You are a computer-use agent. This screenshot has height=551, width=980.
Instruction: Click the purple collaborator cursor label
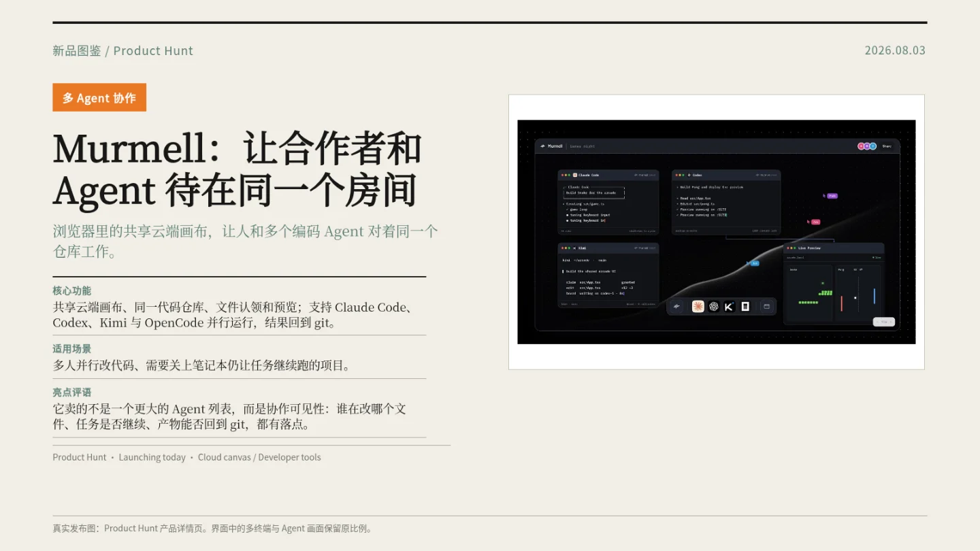(832, 196)
